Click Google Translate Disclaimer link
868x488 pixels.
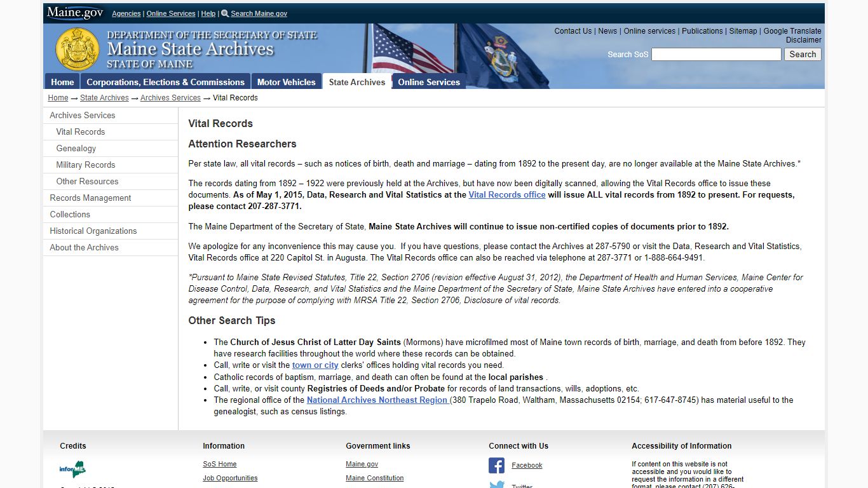click(x=792, y=35)
